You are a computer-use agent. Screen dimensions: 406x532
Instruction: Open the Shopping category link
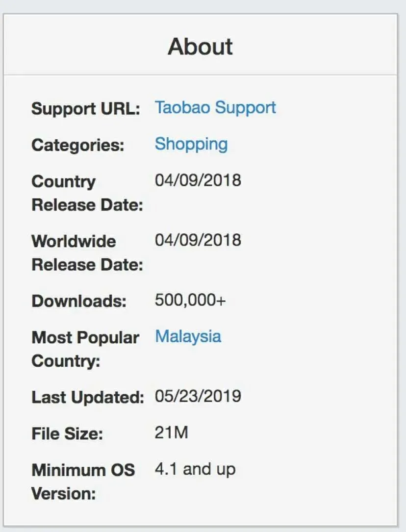pos(191,145)
